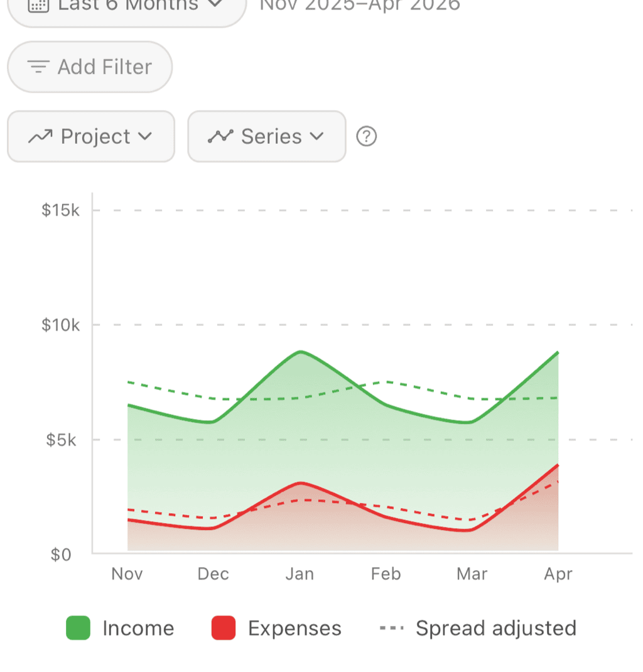The height and width of the screenshot is (672, 643).
Task: Click the filter lines icon
Action: click(38, 67)
